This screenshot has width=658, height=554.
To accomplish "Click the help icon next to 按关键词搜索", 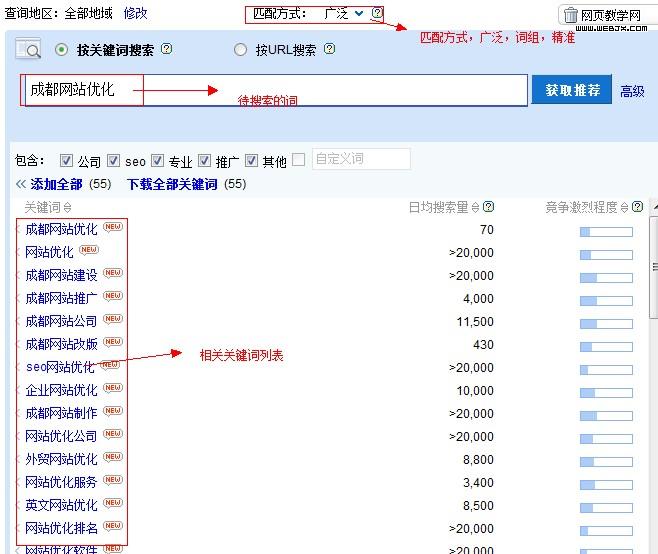I will (x=167, y=49).
